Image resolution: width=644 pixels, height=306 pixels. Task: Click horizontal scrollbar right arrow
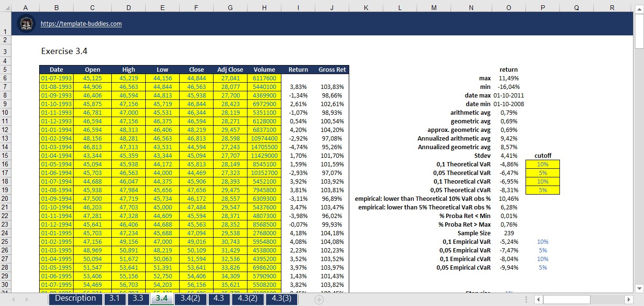pos(629,300)
